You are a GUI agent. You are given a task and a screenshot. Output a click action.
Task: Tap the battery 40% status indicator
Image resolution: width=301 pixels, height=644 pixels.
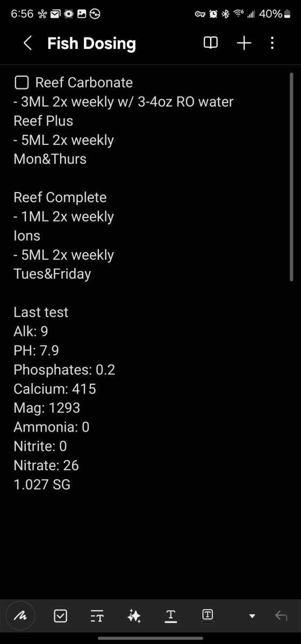276,14
